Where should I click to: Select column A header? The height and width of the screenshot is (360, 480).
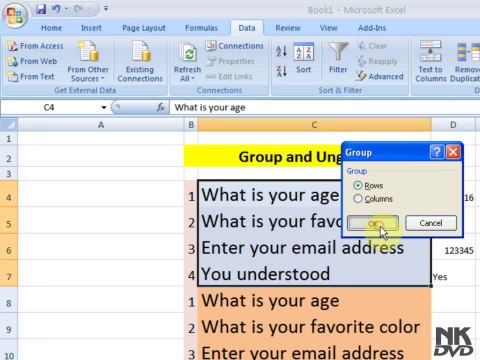101,125
